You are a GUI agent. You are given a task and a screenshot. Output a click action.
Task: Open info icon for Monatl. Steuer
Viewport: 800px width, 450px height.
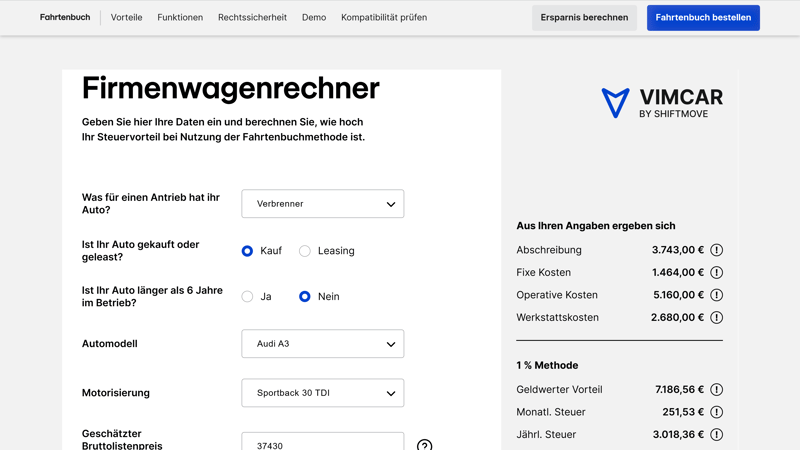(716, 412)
